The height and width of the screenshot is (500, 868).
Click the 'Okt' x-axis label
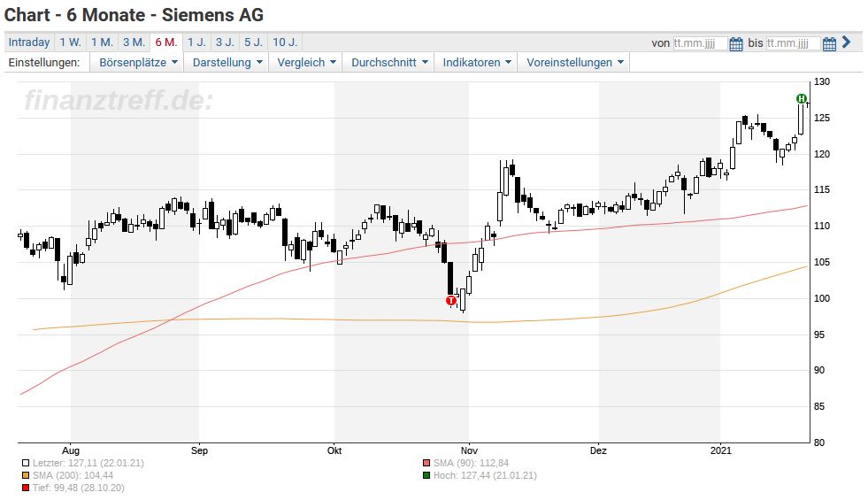334,450
